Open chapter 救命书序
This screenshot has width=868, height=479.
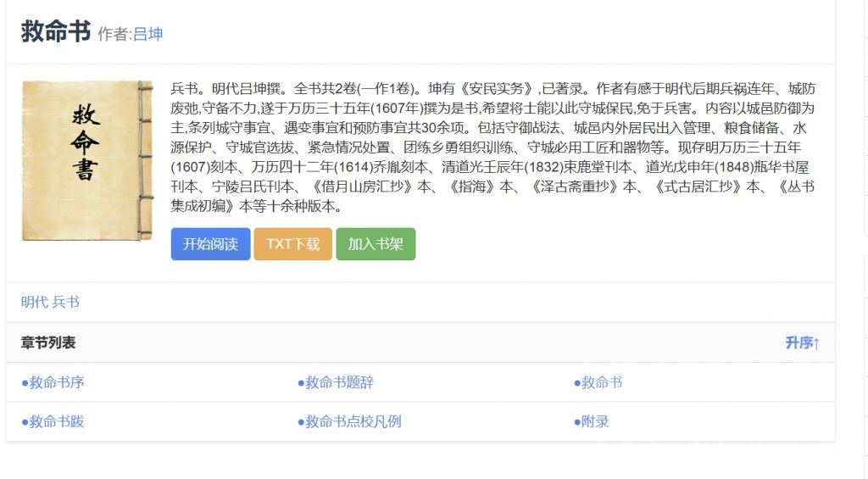[x=53, y=382]
